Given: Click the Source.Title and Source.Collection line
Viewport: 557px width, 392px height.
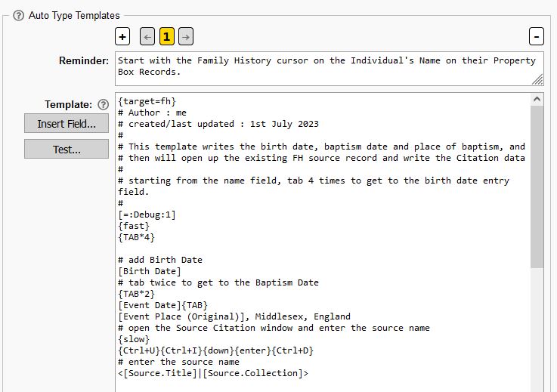Looking at the screenshot, I should point(213,373).
